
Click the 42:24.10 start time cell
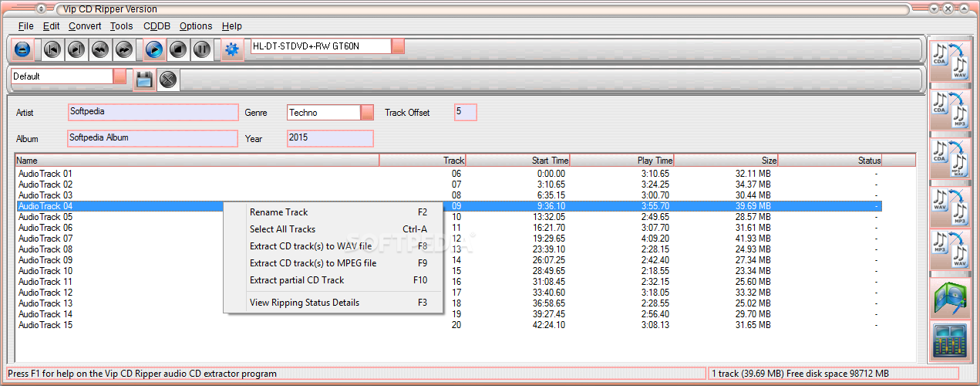548,325
